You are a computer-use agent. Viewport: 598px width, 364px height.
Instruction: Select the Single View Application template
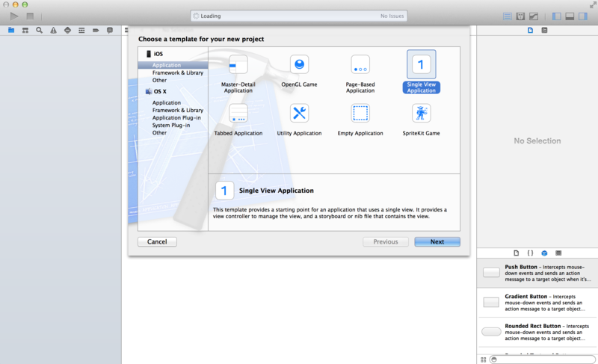point(422,72)
